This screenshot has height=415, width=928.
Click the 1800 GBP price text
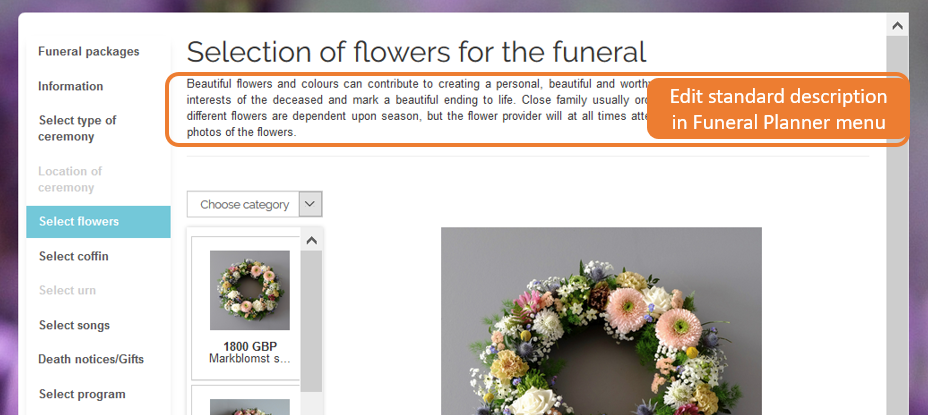[x=250, y=346]
